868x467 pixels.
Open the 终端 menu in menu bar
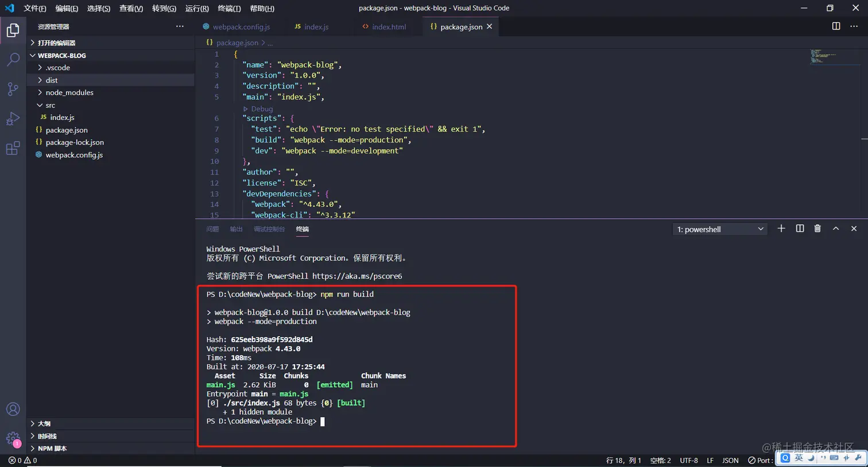coord(229,8)
